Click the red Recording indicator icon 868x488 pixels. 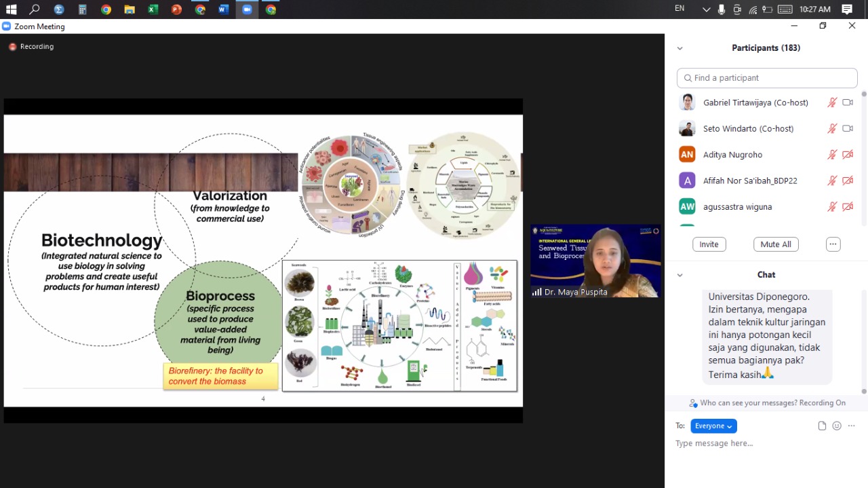pyautogui.click(x=12, y=47)
